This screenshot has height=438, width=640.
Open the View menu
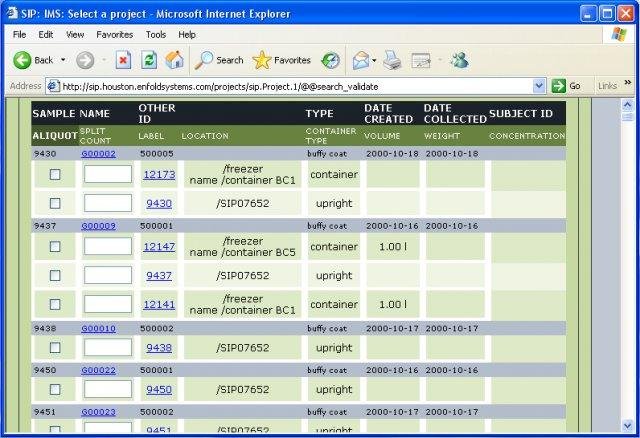pos(75,34)
